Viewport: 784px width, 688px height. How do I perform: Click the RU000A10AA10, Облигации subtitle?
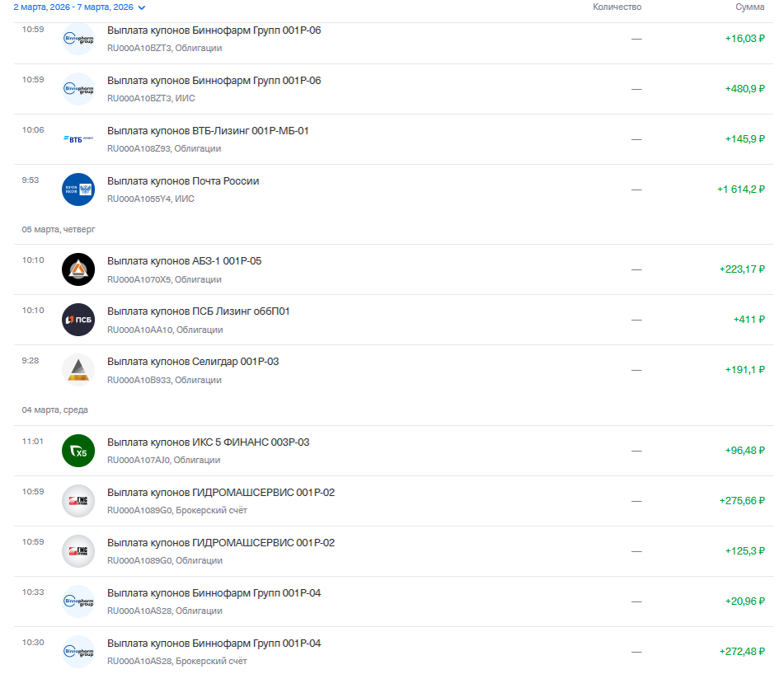[x=165, y=330]
